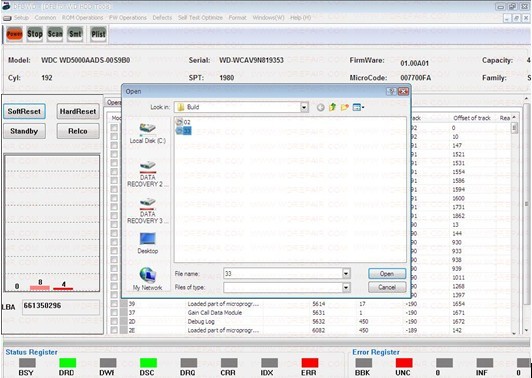Expand the File name dropdown arrow

346,273
